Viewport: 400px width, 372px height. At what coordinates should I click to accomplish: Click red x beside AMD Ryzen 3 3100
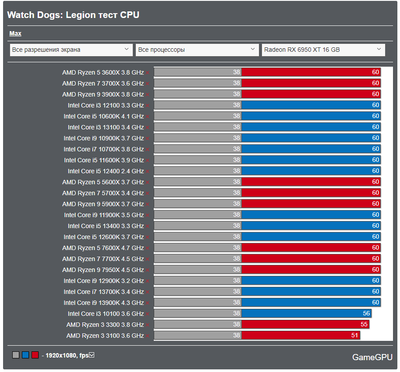click(x=147, y=336)
